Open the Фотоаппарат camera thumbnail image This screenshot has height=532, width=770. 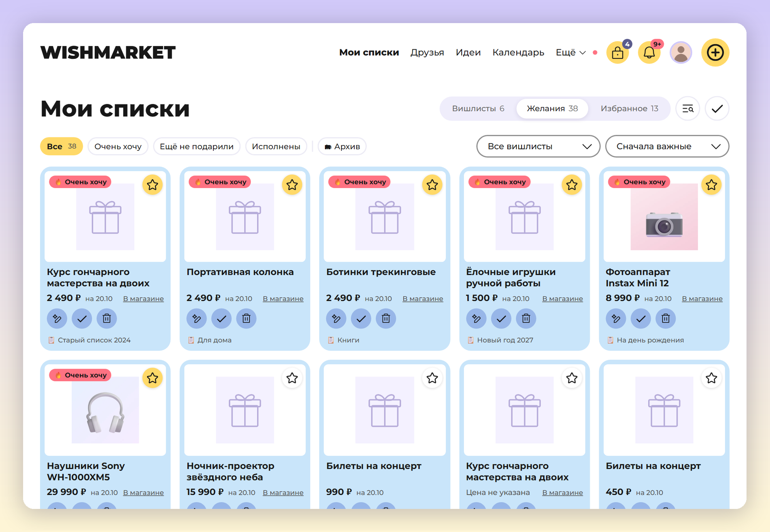[664, 217]
